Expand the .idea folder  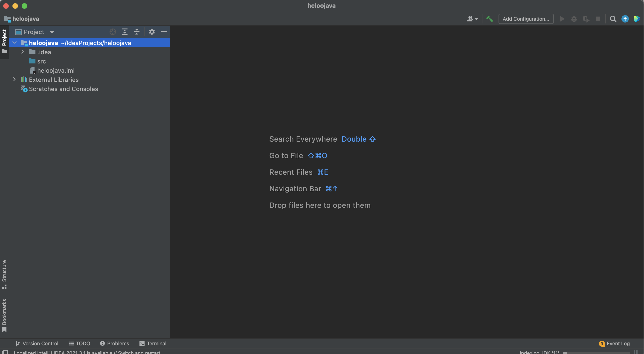pos(23,52)
